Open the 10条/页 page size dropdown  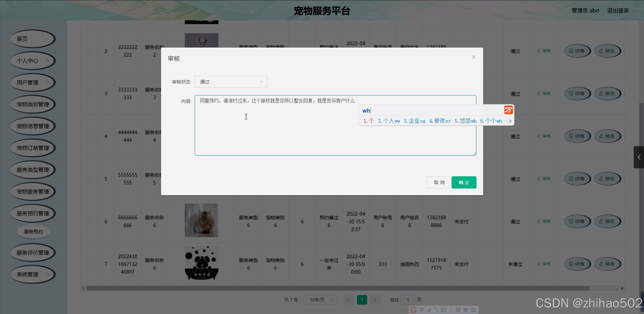(320, 300)
